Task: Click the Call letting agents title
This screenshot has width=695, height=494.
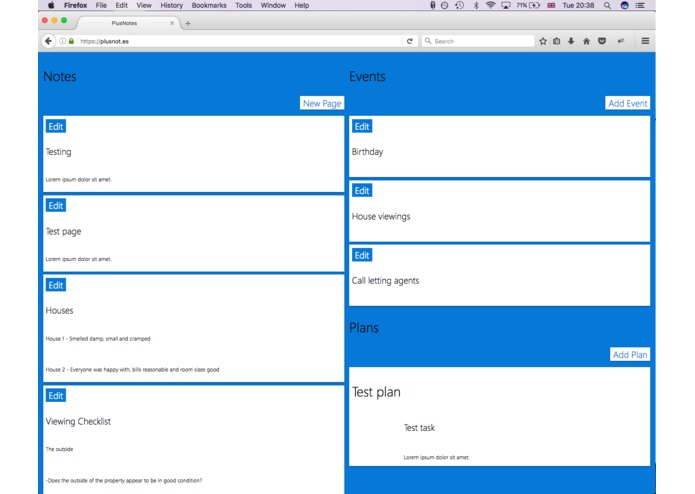Action: tap(385, 280)
